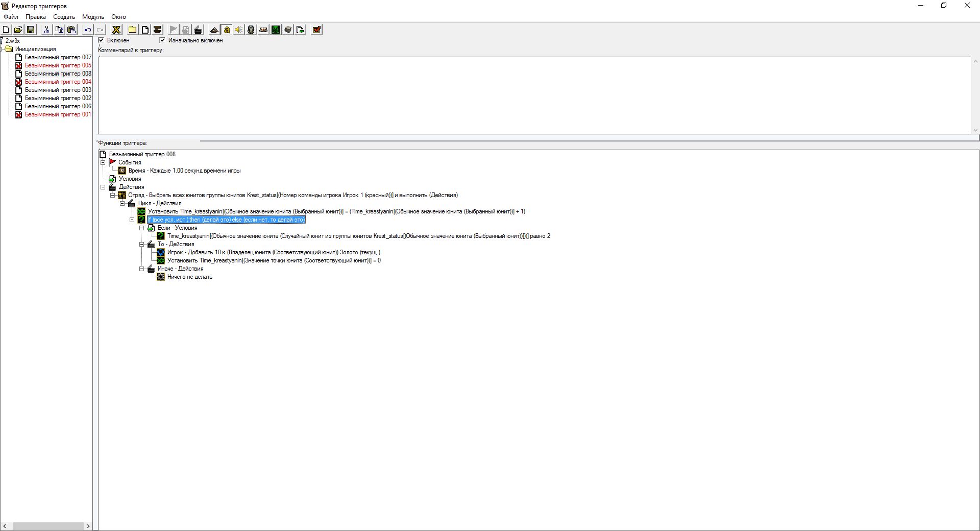Select 'Установить Time_kreastyanin ... = 0' action
Screen dimensions: 980x531
click(x=274, y=260)
